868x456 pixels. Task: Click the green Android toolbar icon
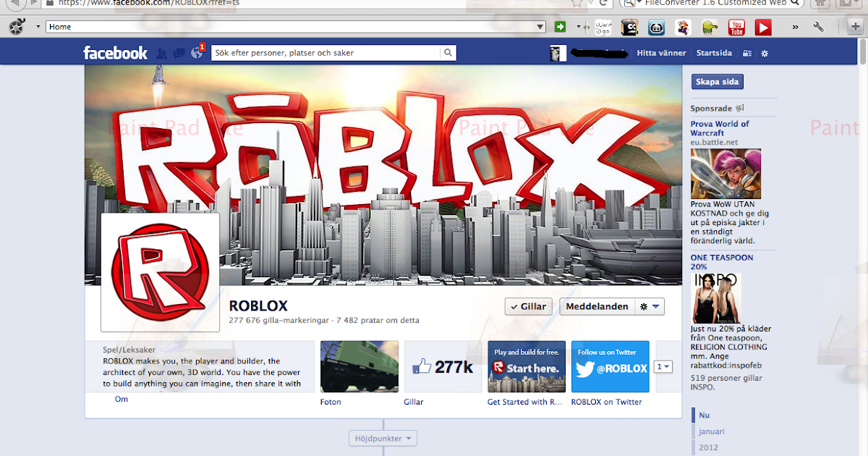click(x=709, y=28)
